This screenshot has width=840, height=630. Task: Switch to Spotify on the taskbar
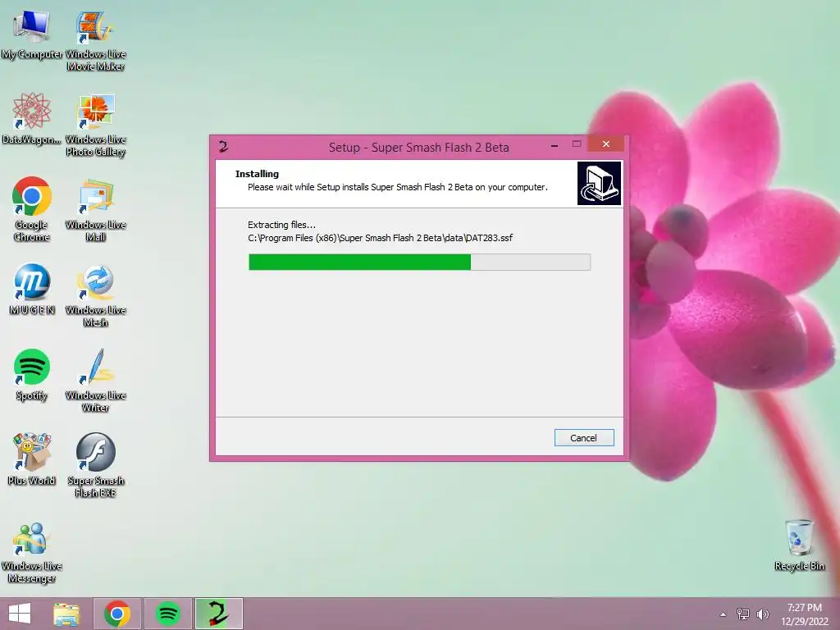[167, 614]
